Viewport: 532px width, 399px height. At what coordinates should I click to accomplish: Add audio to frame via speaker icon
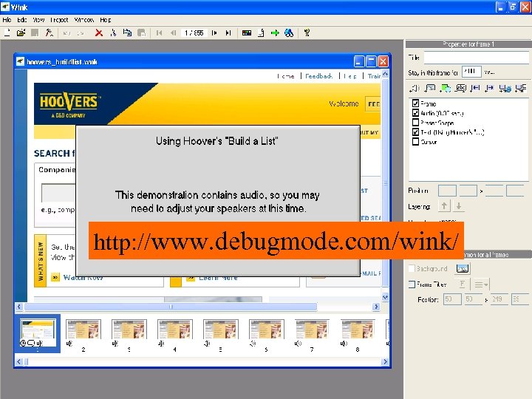pyautogui.click(x=415, y=88)
